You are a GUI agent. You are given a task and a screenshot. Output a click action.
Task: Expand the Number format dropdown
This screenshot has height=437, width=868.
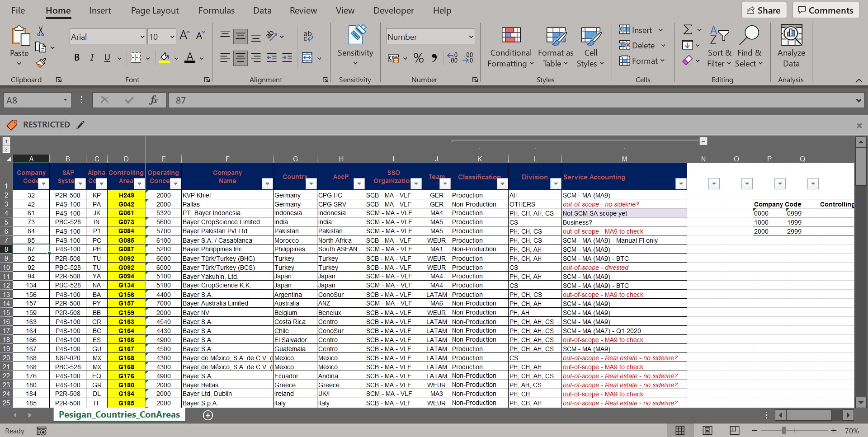pos(471,37)
